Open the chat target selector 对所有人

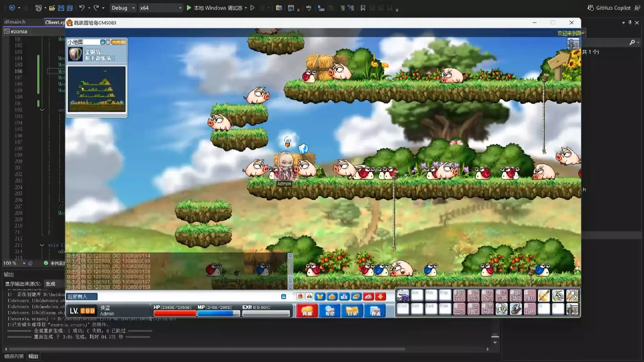[x=82, y=296]
